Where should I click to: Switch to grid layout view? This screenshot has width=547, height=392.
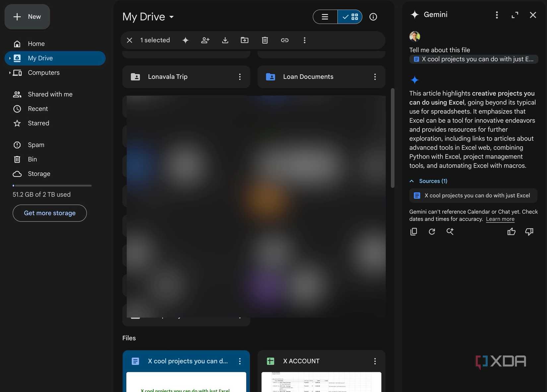click(350, 17)
